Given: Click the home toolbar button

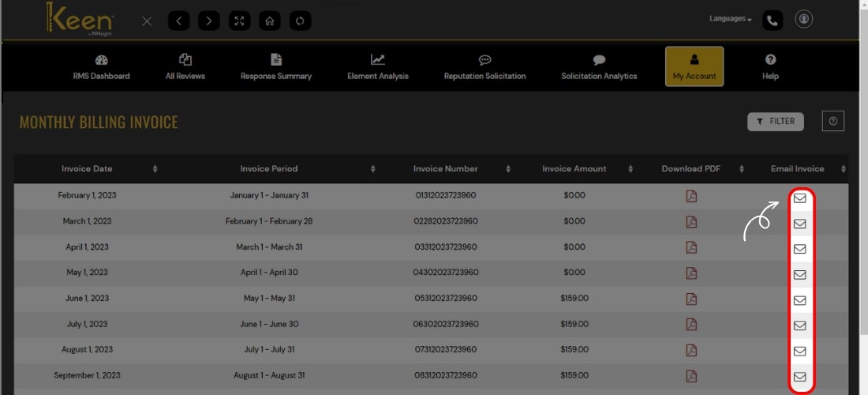Looking at the screenshot, I should click(269, 21).
